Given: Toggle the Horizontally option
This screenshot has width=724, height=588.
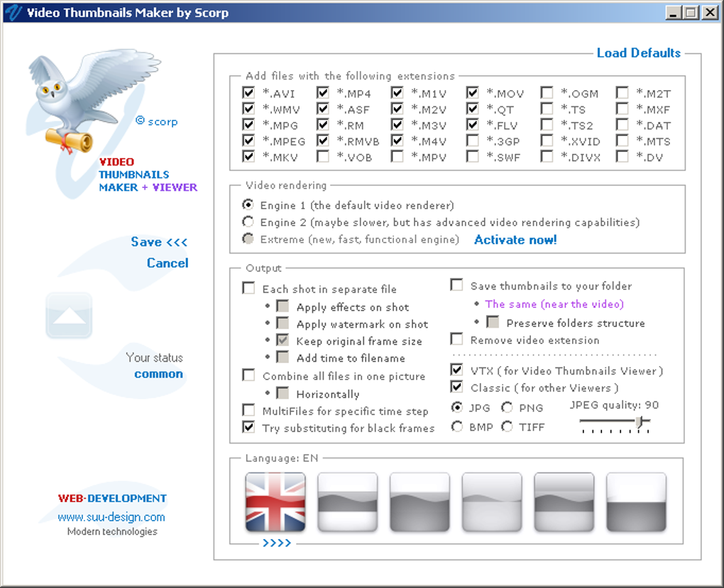Looking at the screenshot, I should click(283, 393).
